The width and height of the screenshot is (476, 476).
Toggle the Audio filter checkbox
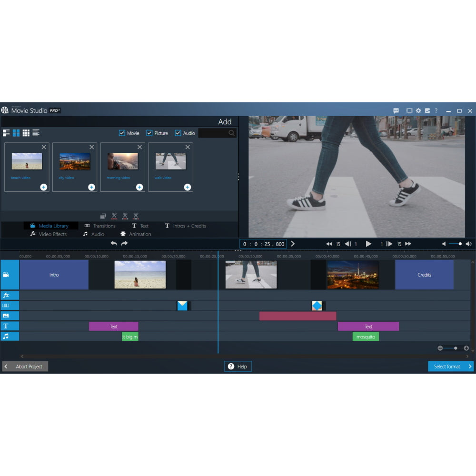[178, 133]
